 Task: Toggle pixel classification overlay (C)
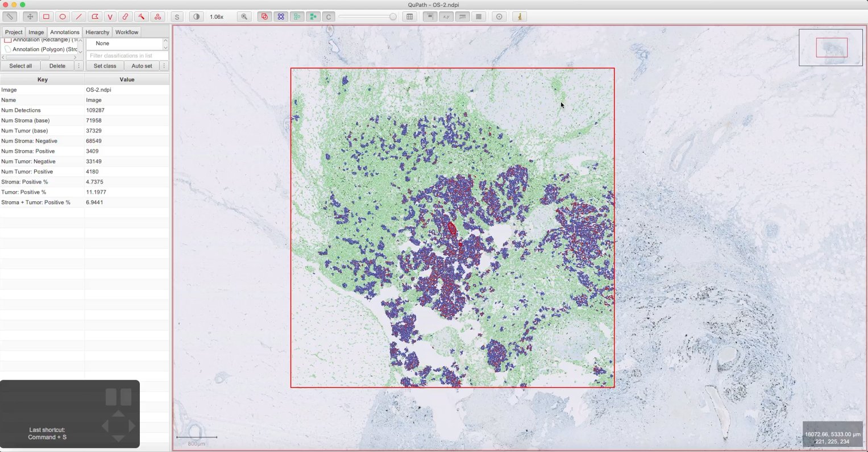(329, 16)
